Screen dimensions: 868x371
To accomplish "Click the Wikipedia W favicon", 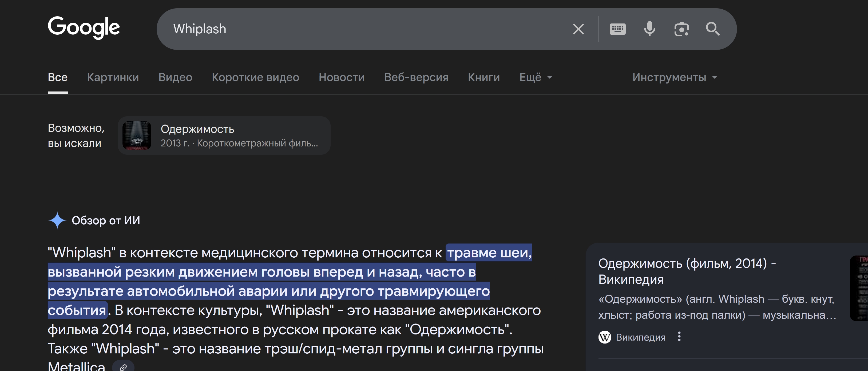I will pyautogui.click(x=604, y=337).
